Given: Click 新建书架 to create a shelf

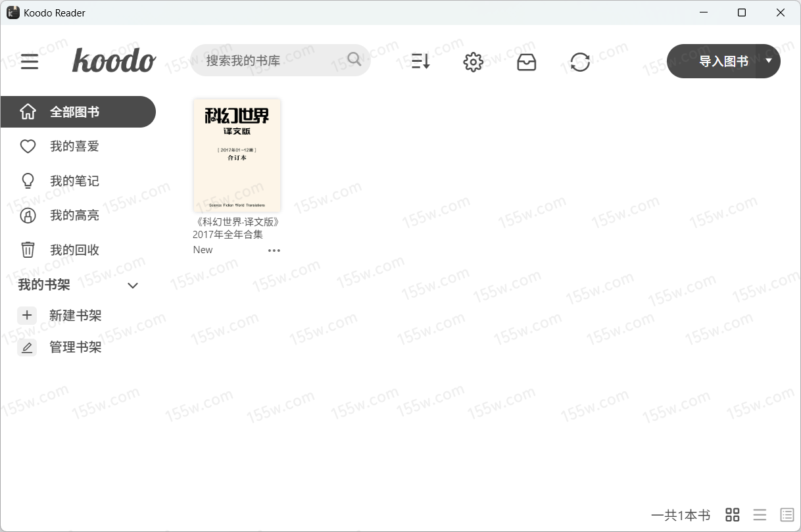Looking at the screenshot, I should coord(75,316).
